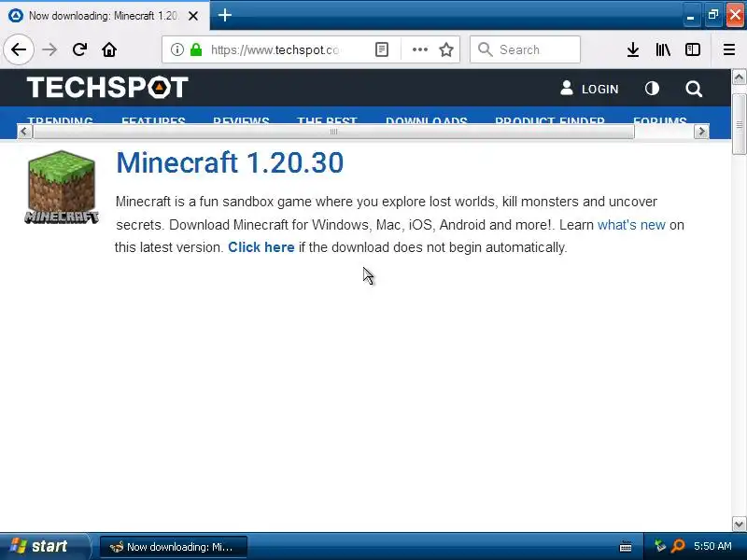The height and width of the screenshot is (560, 747).
Task: Open the downloads panel arrow
Action: [633, 49]
